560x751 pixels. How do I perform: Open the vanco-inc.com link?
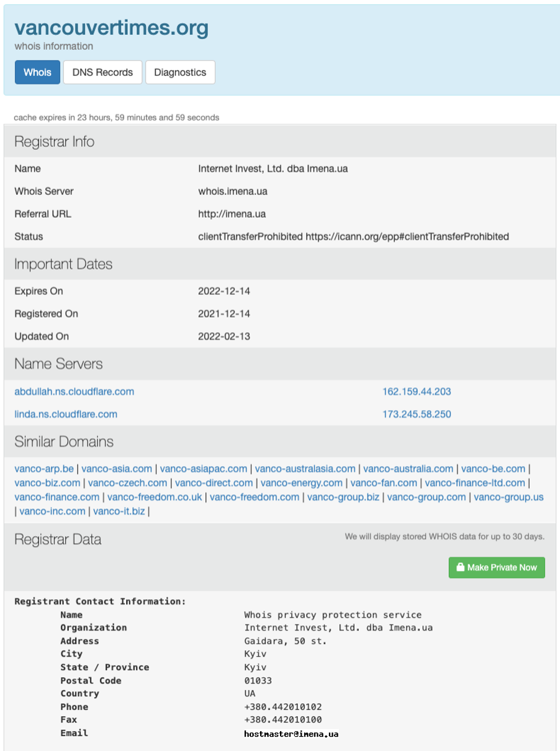[x=52, y=511]
